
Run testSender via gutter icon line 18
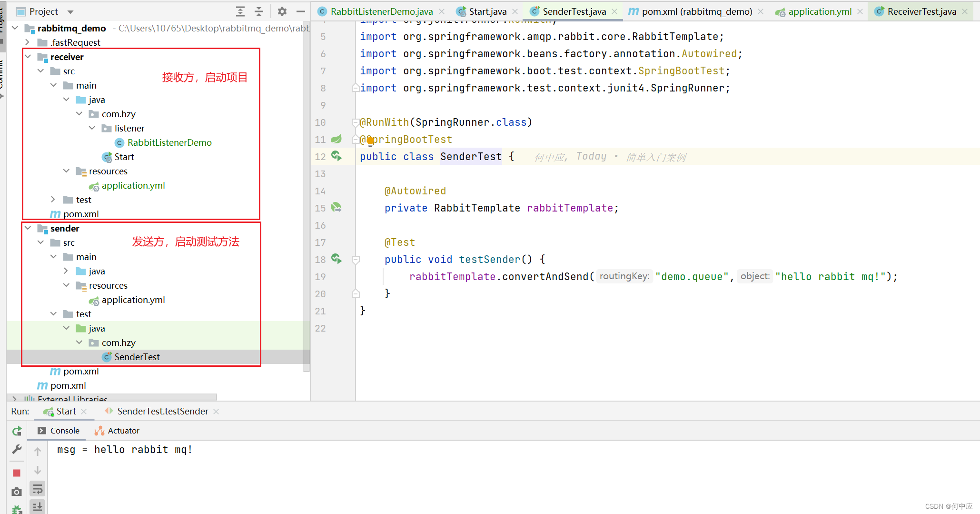337,259
